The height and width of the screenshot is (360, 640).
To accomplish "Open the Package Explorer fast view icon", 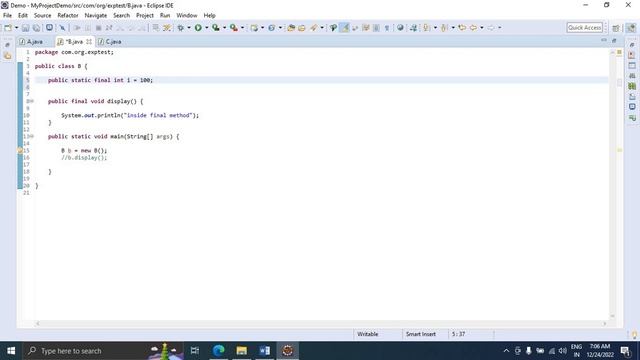I will [7, 56].
